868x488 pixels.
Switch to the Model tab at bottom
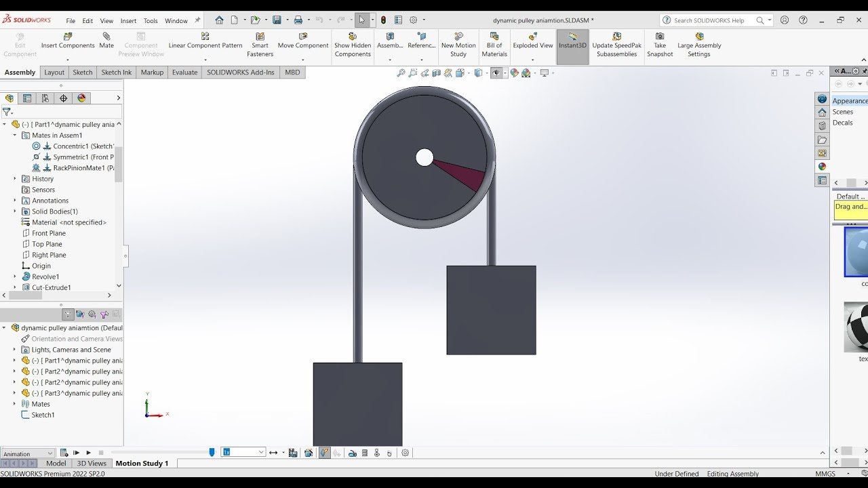pos(56,464)
